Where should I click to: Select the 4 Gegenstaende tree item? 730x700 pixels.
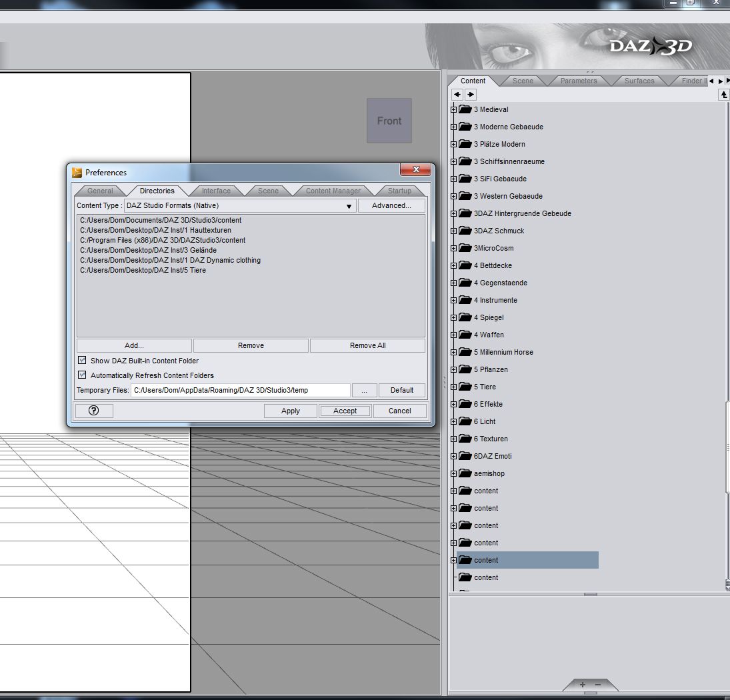coord(501,283)
